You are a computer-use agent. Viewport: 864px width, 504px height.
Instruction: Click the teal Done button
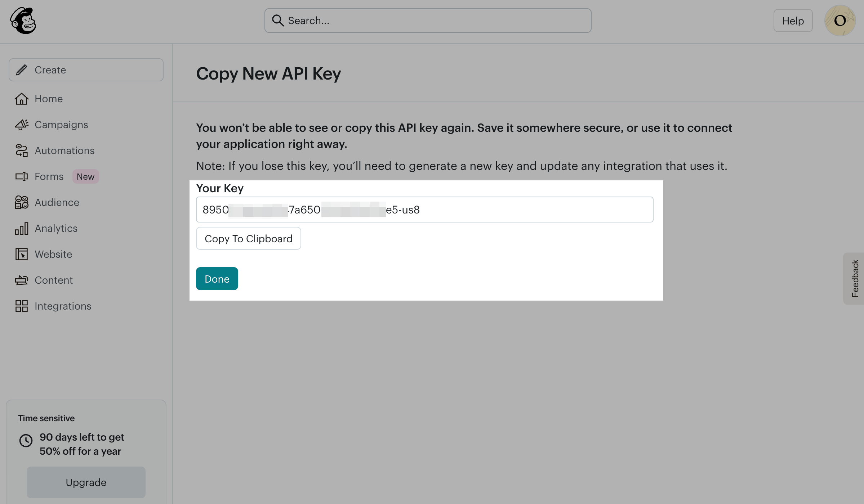tap(217, 279)
